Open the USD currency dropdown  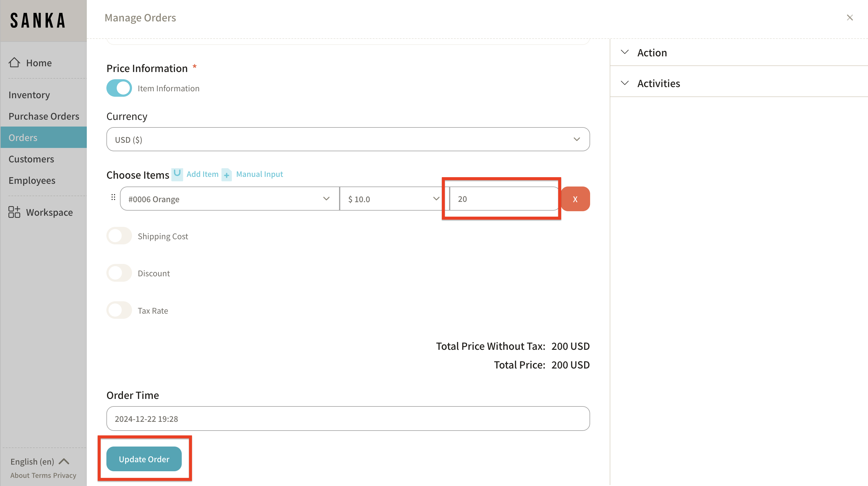348,140
